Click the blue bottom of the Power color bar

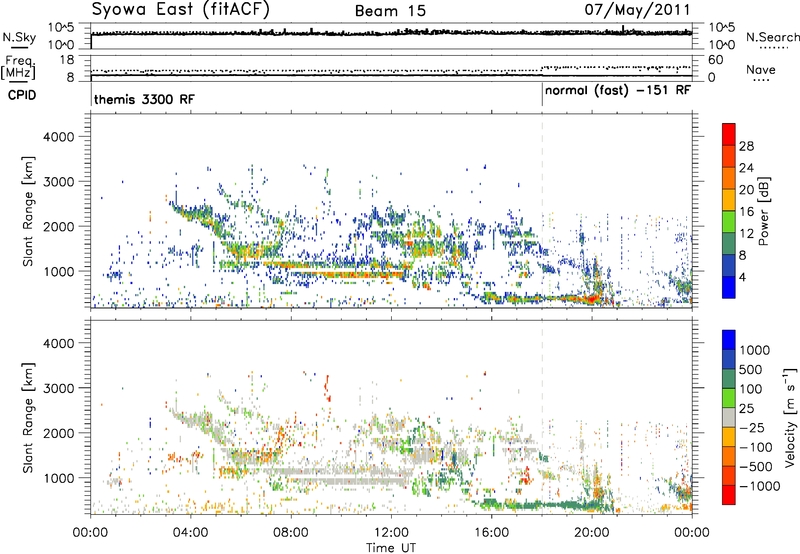(729, 287)
